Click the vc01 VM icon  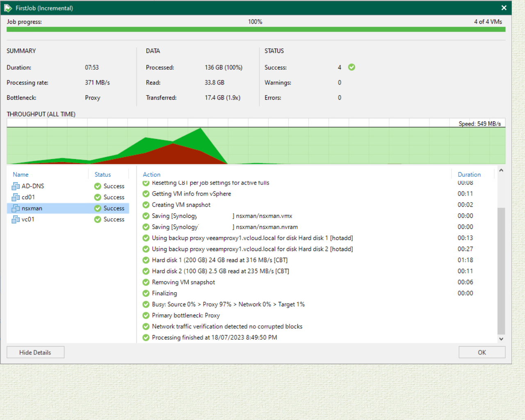[x=16, y=219]
